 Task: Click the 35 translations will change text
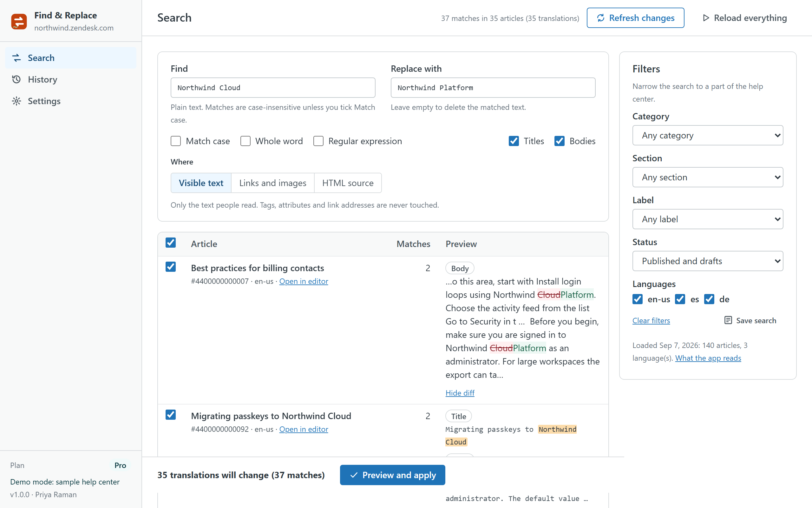click(x=241, y=475)
